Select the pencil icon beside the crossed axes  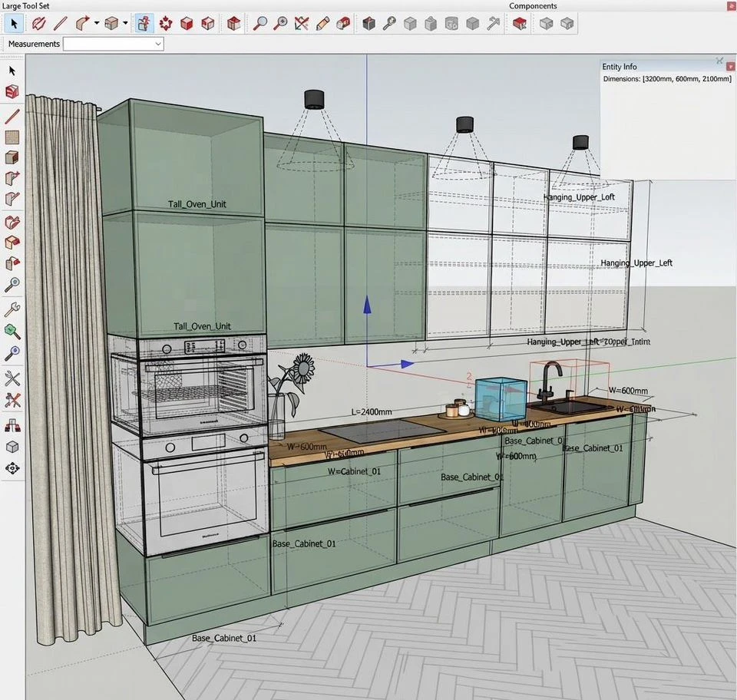click(x=322, y=24)
